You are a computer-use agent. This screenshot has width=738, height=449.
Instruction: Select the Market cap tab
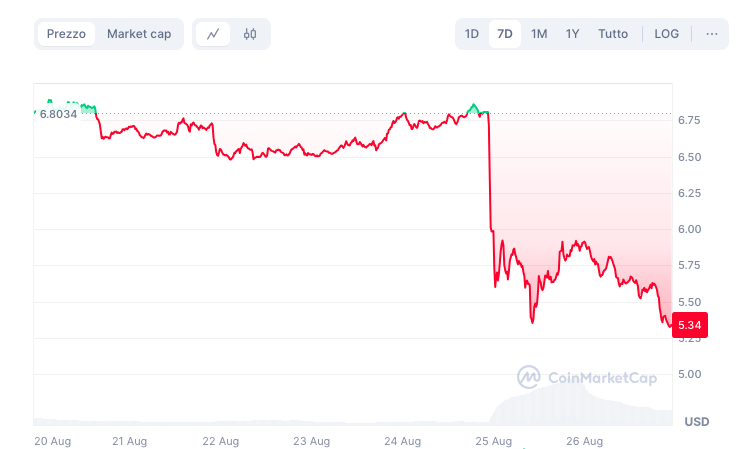(139, 34)
